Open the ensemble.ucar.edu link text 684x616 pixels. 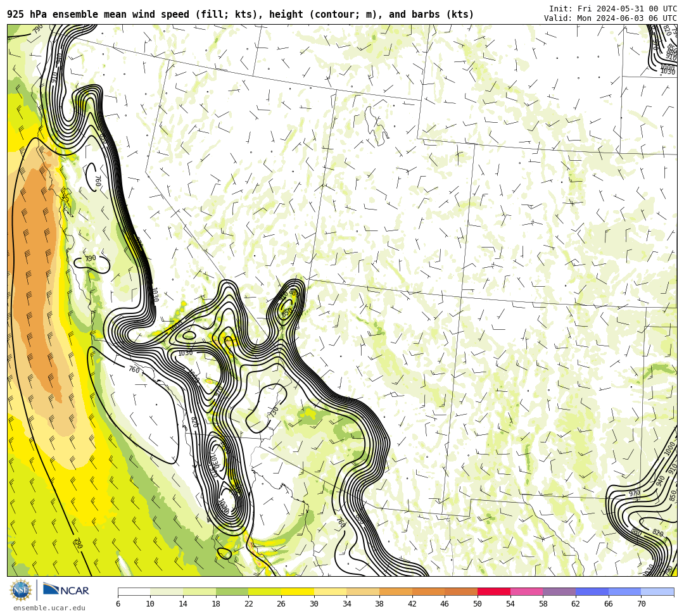click(49, 608)
